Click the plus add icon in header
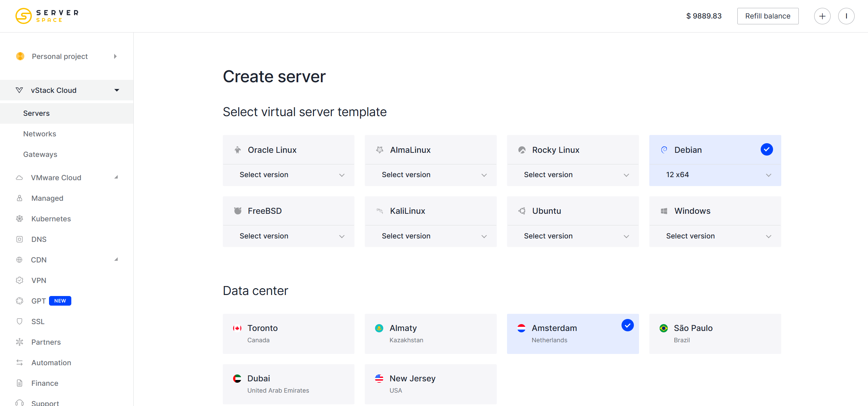 point(822,16)
